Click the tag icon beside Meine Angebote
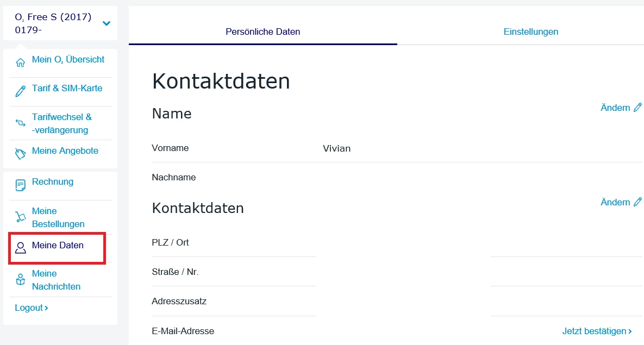The width and height of the screenshot is (644, 345). click(x=21, y=154)
